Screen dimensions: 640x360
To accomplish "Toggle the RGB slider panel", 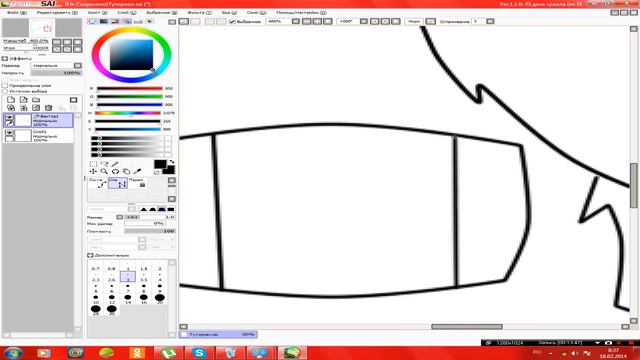I will click(x=104, y=21).
